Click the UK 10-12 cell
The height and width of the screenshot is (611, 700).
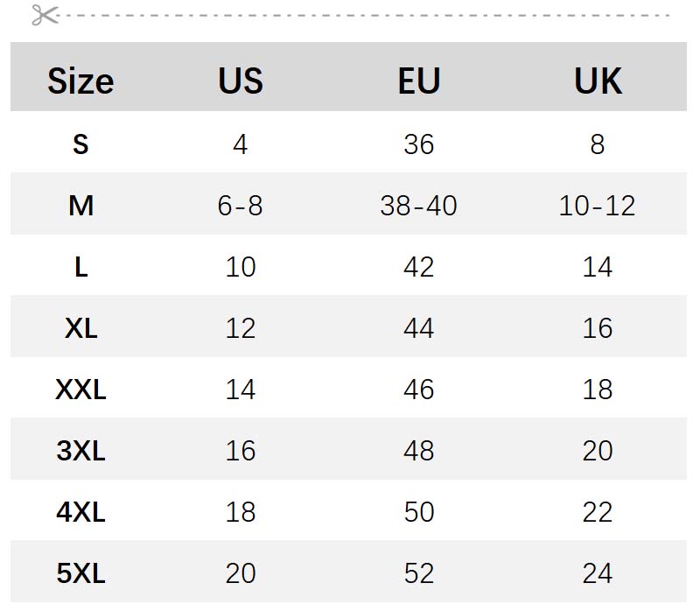[598, 206]
